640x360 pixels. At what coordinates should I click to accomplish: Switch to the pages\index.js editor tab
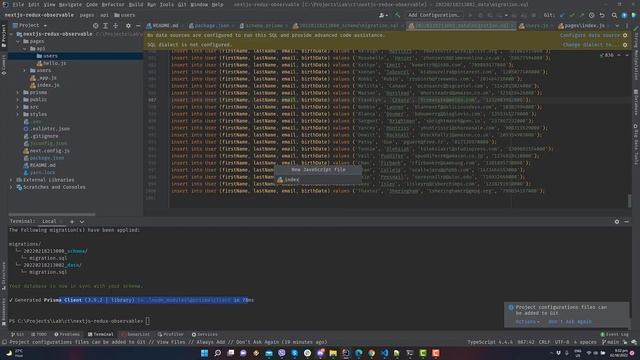(x=581, y=26)
